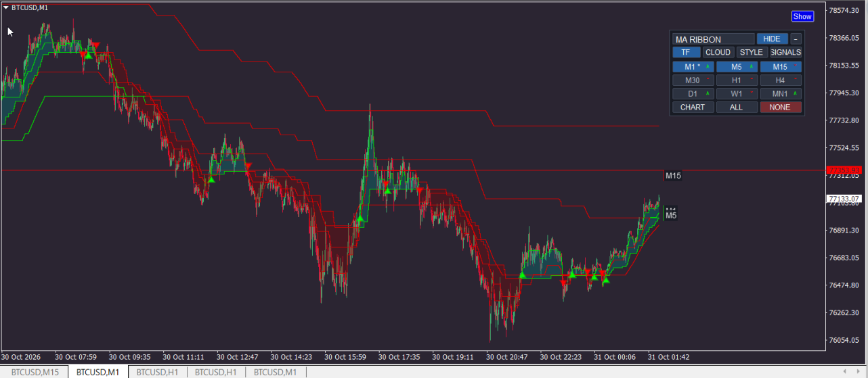The image size is (868, 378).
Task: Click the CHART button
Action: 693,108
